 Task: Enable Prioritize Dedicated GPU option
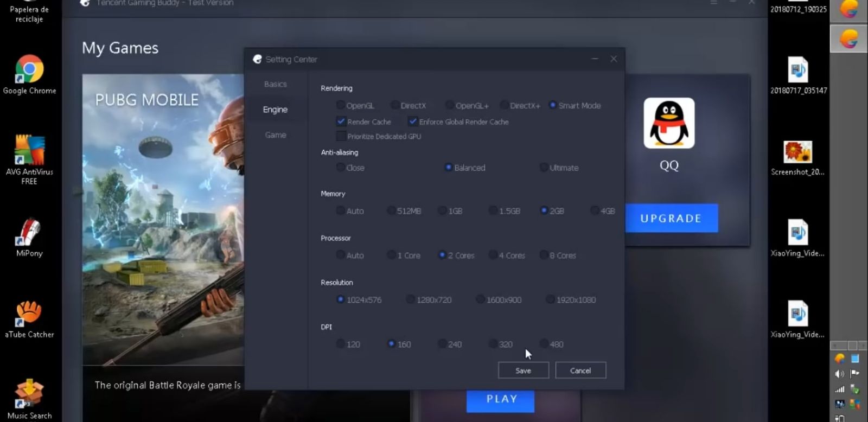click(341, 136)
